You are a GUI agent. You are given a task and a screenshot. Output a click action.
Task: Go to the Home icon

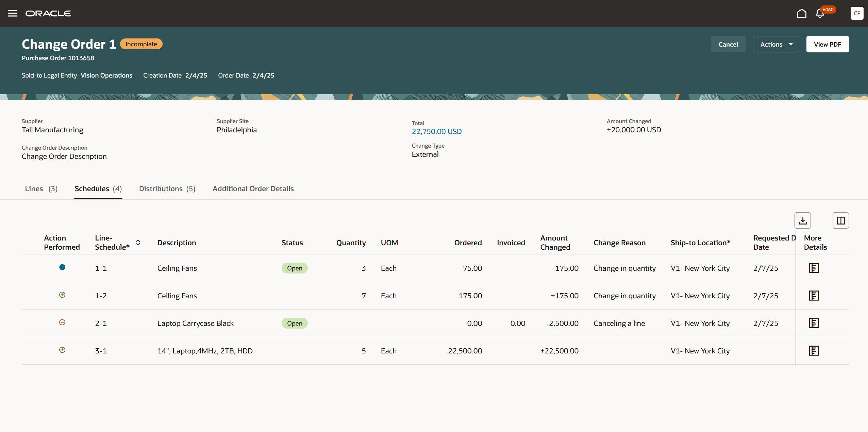coord(801,13)
